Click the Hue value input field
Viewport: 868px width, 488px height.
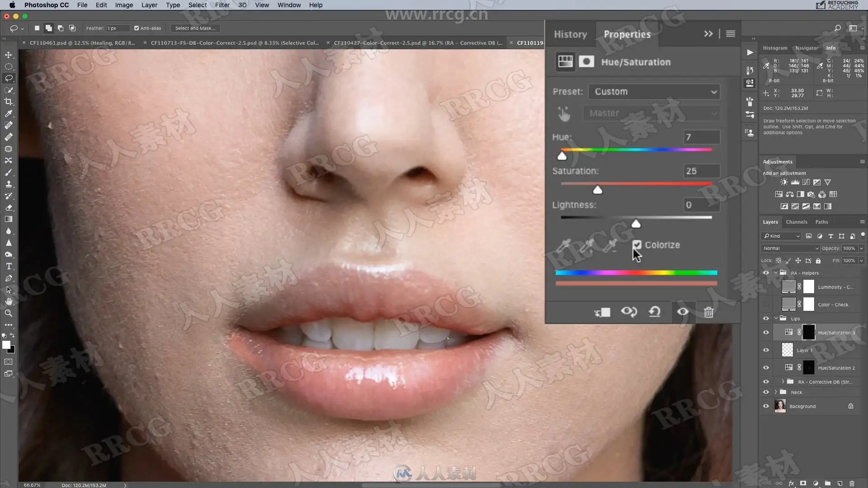pos(701,137)
